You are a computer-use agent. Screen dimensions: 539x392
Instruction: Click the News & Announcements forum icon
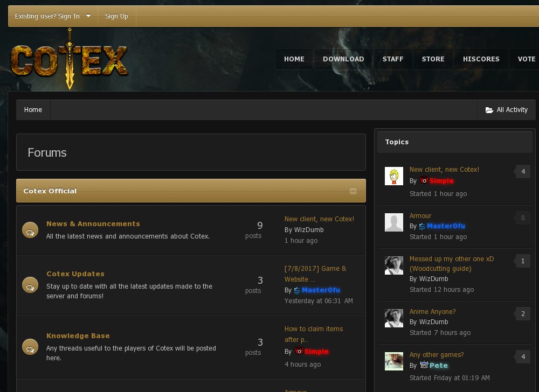(x=30, y=229)
